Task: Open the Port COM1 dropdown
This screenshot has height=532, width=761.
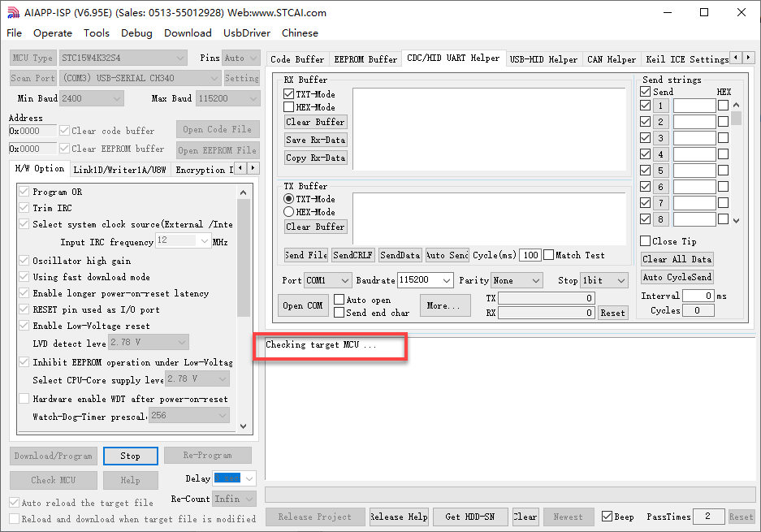Action: click(x=327, y=280)
